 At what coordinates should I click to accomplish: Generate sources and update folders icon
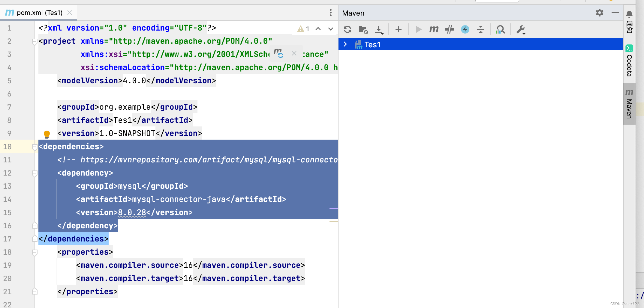363,29
